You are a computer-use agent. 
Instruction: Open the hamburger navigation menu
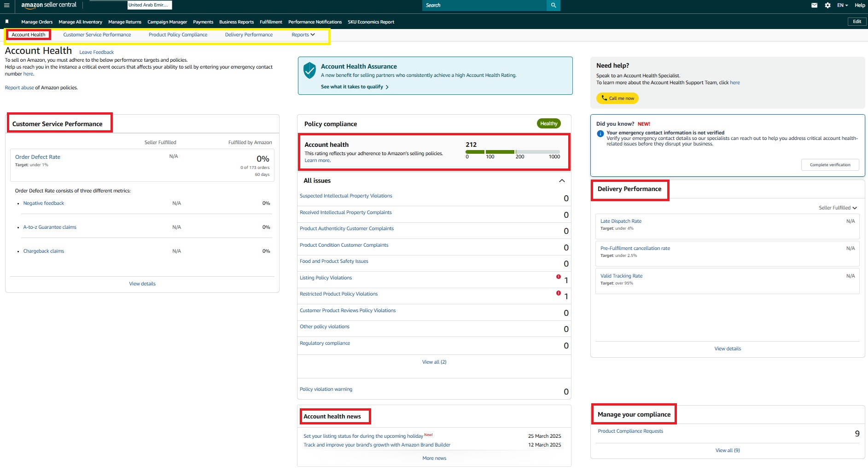[x=6, y=5]
